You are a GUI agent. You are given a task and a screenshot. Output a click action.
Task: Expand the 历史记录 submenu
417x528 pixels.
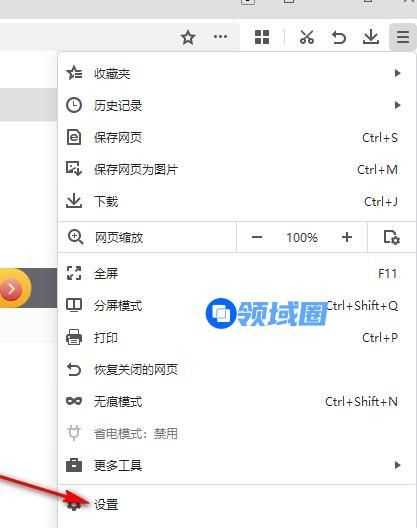point(237,105)
